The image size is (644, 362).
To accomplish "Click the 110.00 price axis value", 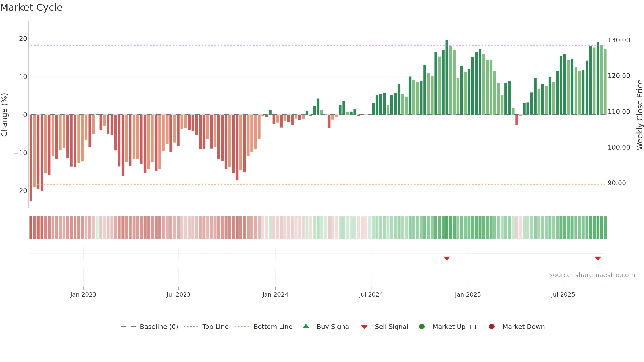I will [x=619, y=112].
